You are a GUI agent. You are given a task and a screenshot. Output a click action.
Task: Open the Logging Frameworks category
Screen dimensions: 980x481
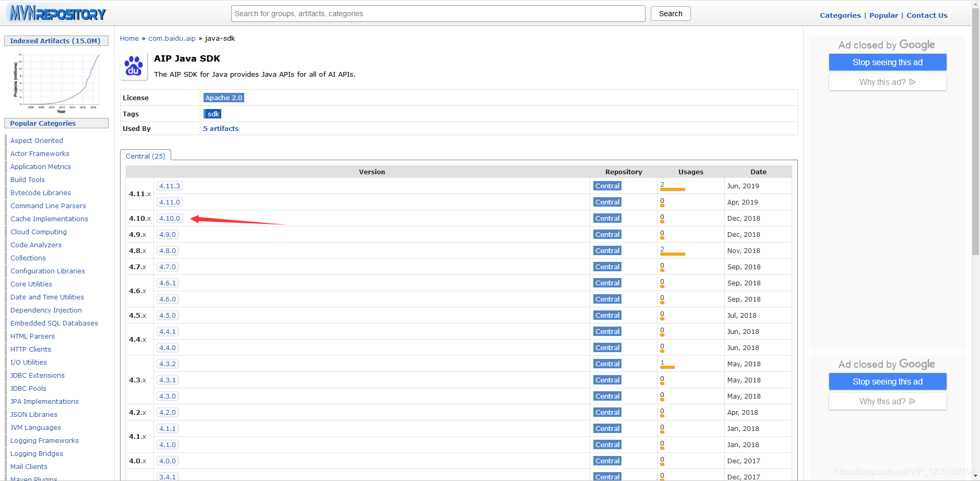pyautogui.click(x=44, y=440)
